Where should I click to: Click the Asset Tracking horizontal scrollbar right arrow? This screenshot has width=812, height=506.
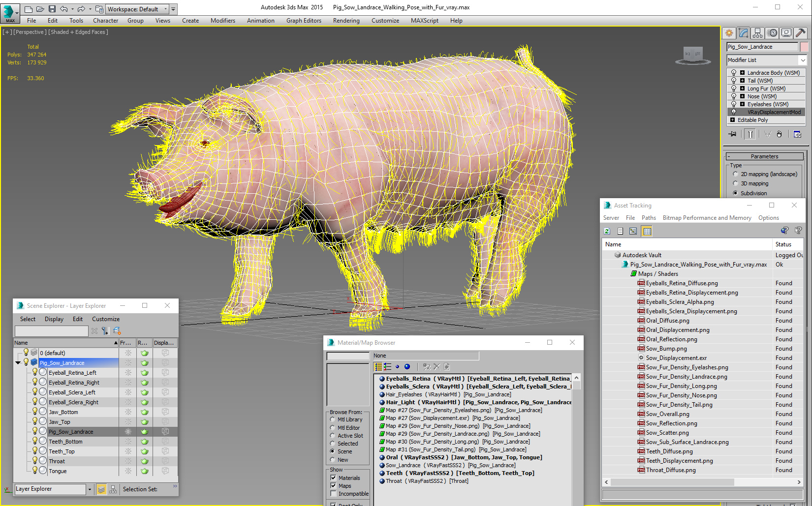[x=799, y=482]
